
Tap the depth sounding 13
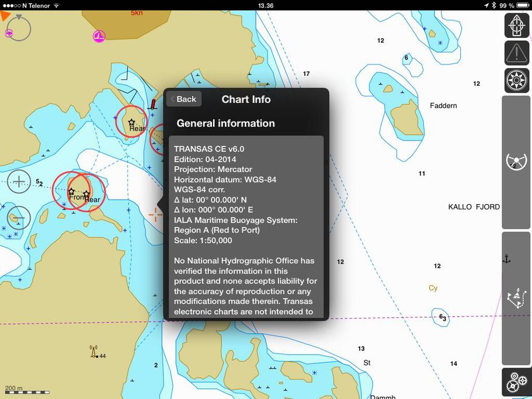click(361, 348)
